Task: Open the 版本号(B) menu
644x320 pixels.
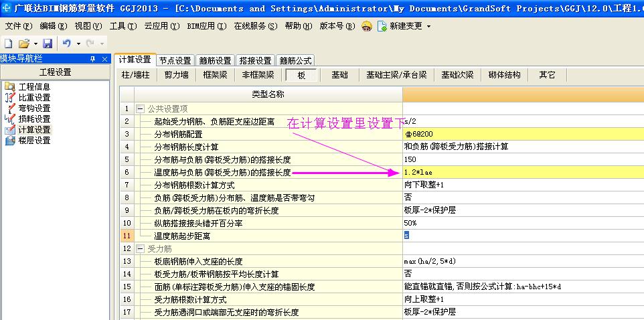Action: point(337,26)
